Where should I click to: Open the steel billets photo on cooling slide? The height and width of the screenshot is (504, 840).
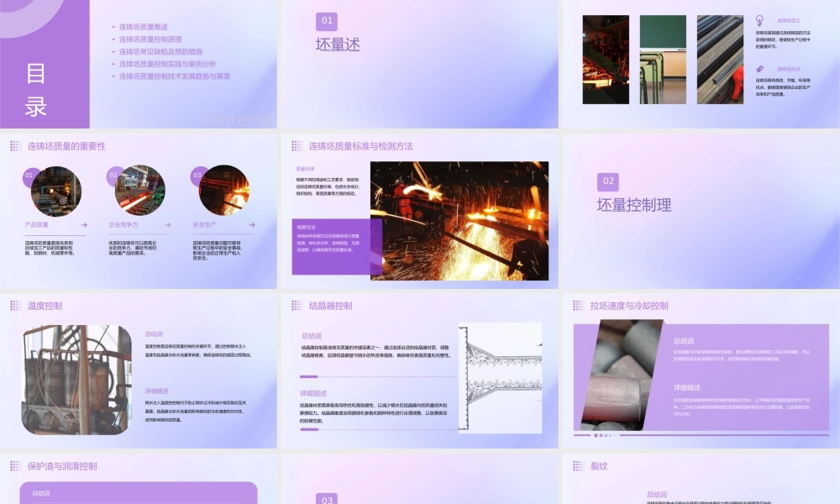(622, 375)
